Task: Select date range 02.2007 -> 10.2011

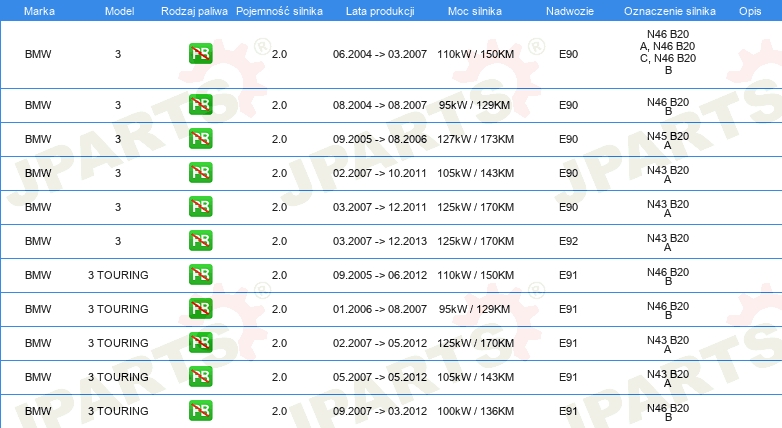Action: (380, 173)
